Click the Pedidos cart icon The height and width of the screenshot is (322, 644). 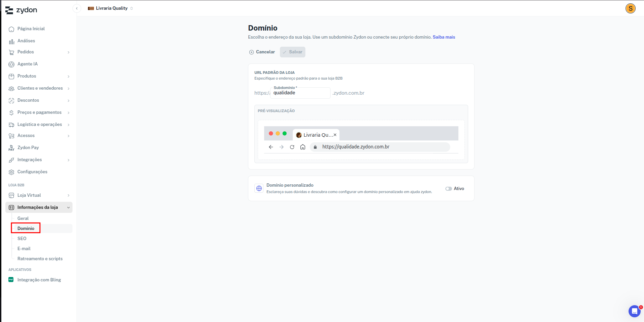point(11,52)
